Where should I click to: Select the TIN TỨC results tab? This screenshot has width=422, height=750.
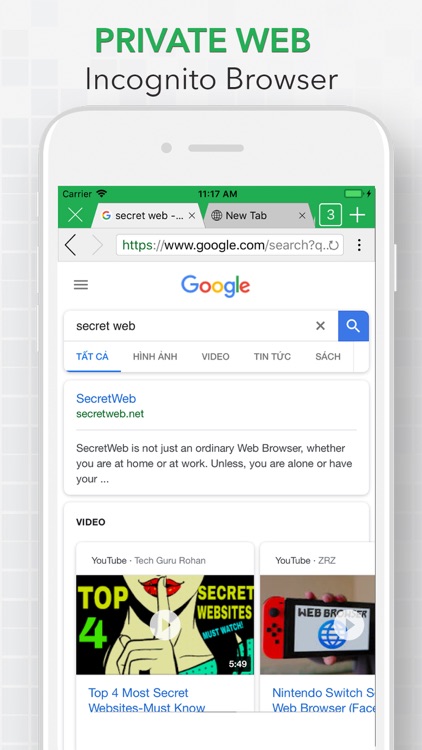click(x=272, y=356)
